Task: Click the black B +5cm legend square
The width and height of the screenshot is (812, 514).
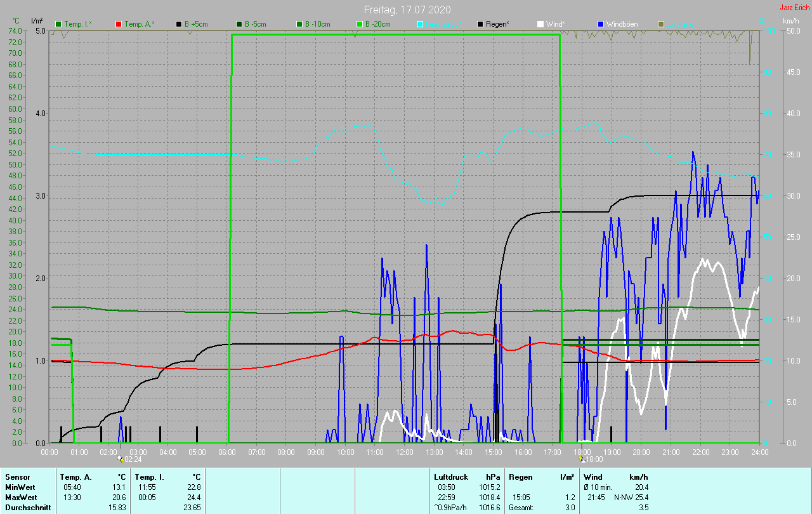Action: (x=180, y=24)
